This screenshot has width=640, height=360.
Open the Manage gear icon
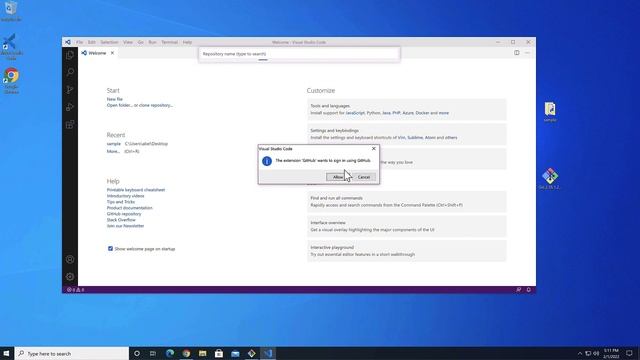pos(70,277)
